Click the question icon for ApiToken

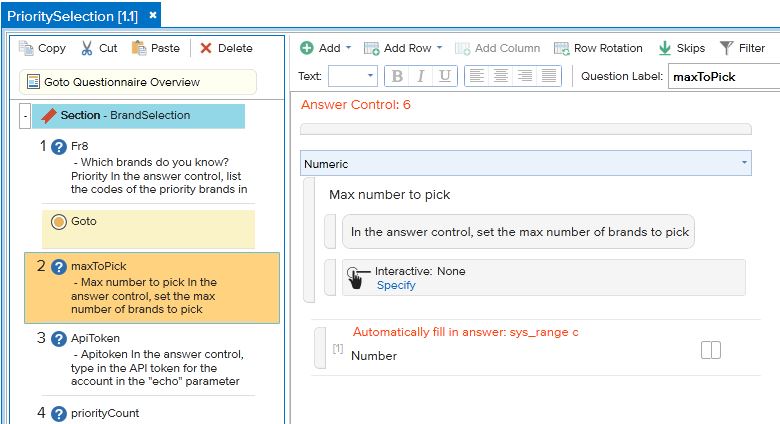pos(59,339)
